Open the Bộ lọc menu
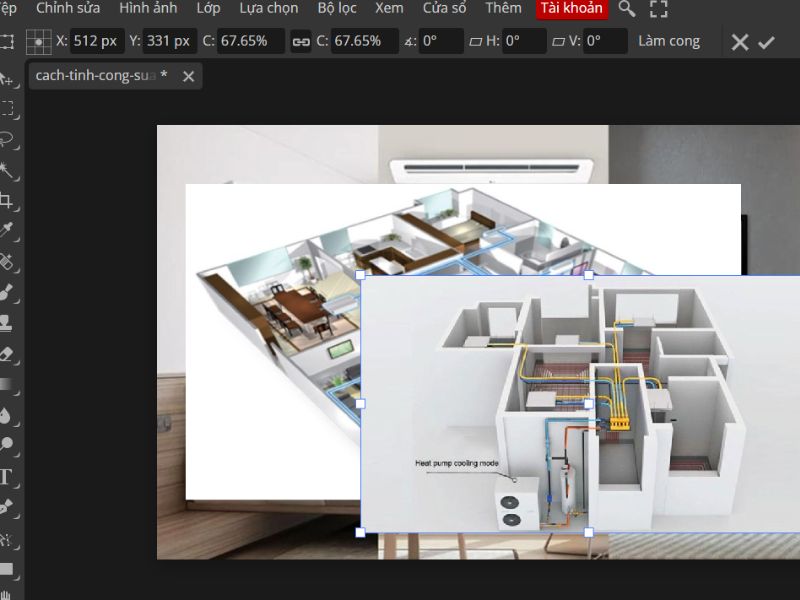800x600 pixels. point(337,8)
